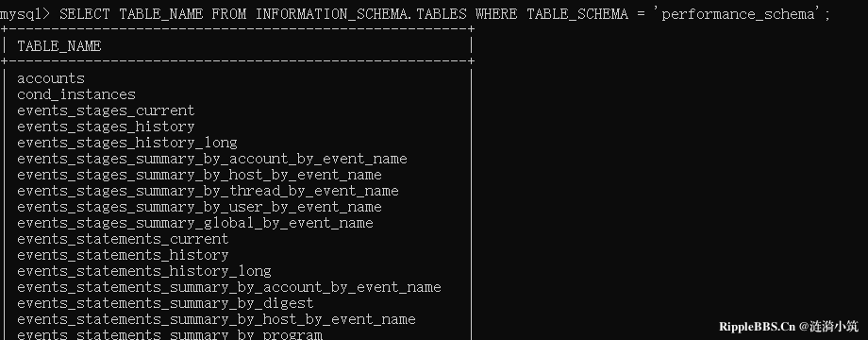Click the RippleBBS.Cn watermark text

pyautogui.click(x=757, y=327)
